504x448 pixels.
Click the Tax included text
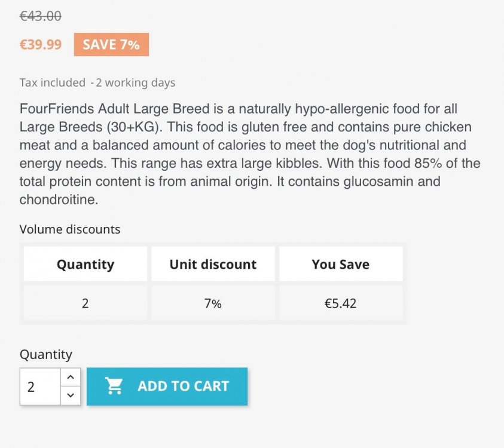53,83
